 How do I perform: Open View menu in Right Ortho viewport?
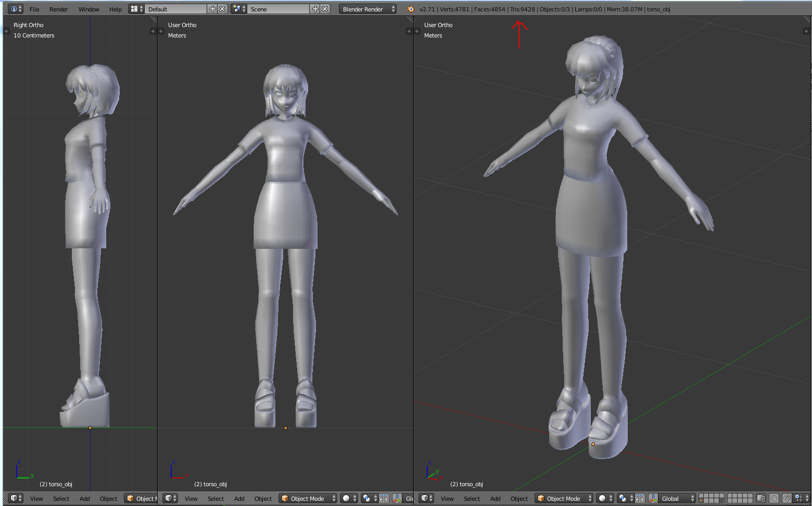(36, 499)
